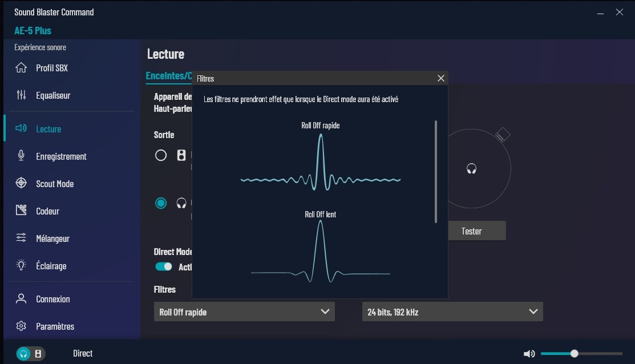Click headphone icon in the speaker circle
635x364 pixels.
[471, 168]
